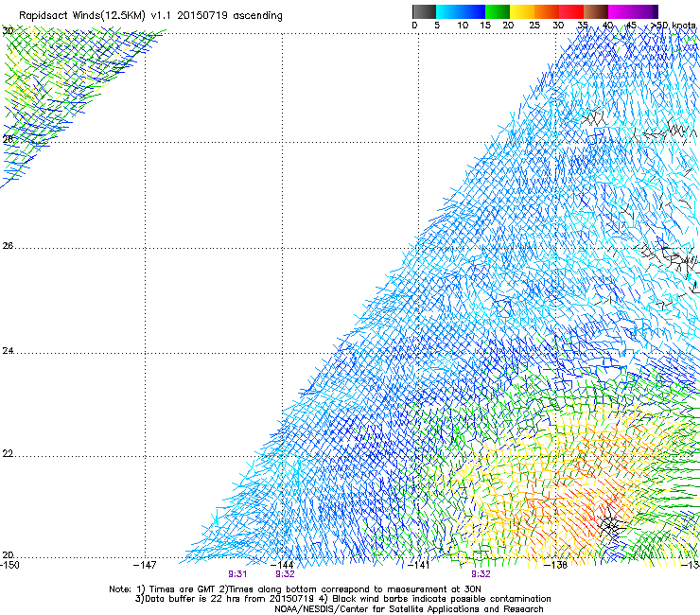
Task: Choose the orange 25-30 knots legend swatch
Action: 547,11
